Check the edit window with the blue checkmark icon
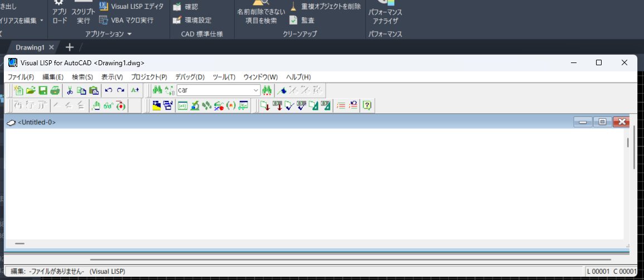The height and width of the screenshot is (280, 644). pos(289,105)
